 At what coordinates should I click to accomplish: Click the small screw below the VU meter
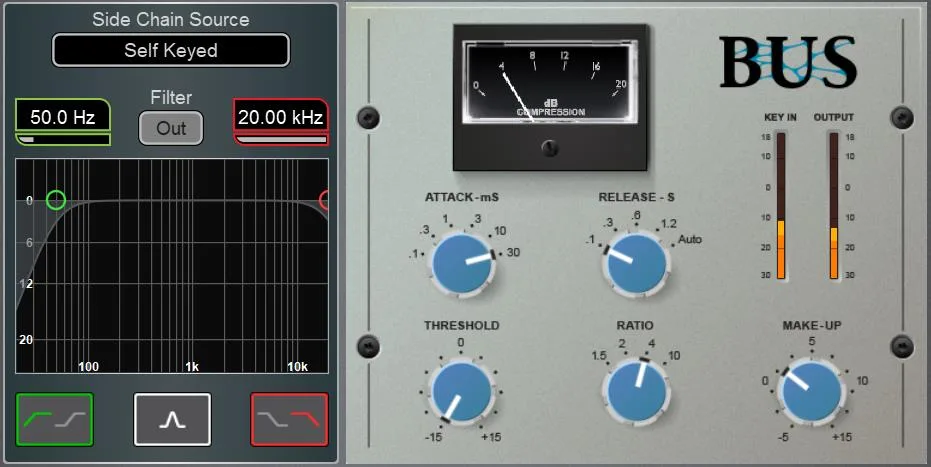550,148
